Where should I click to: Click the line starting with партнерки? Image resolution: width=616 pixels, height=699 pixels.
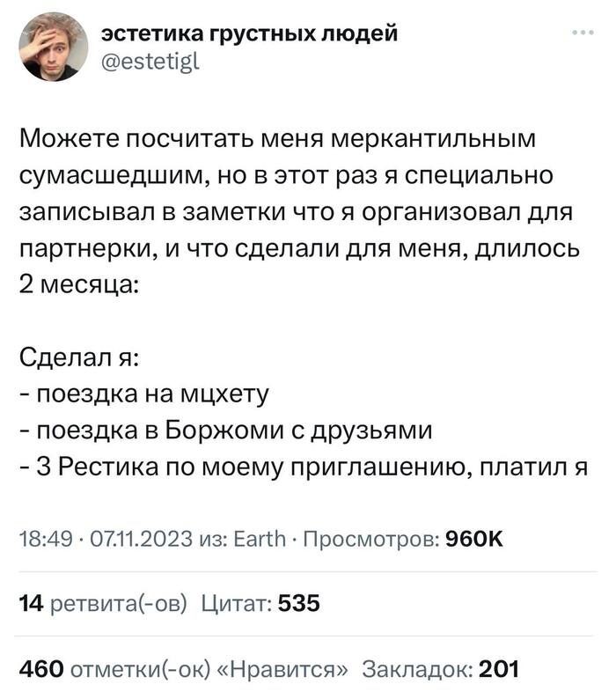tap(298, 249)
